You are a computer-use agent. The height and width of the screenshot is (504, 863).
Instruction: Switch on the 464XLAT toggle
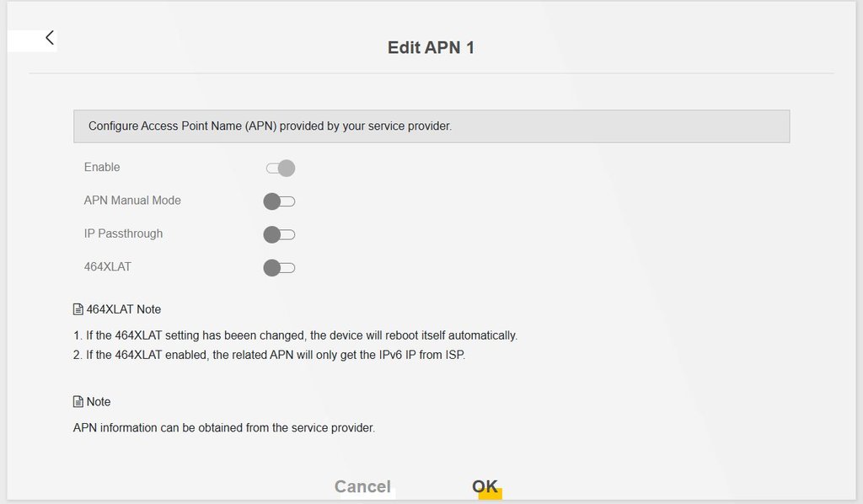coord(279,268)
